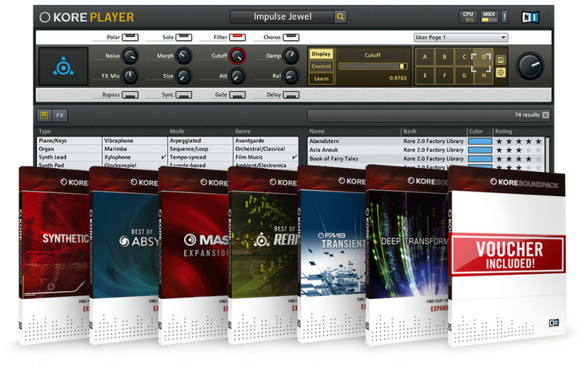The height and width of the screenshot is (365, 588).
Task: Select Sequence/Loop in the Mode list
Action: 200,149
